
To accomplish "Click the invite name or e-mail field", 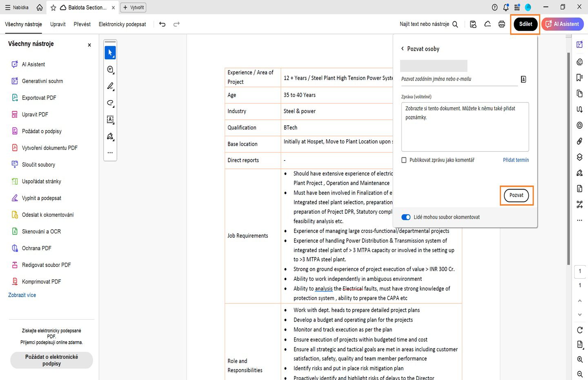I will [x=459, y=79].
